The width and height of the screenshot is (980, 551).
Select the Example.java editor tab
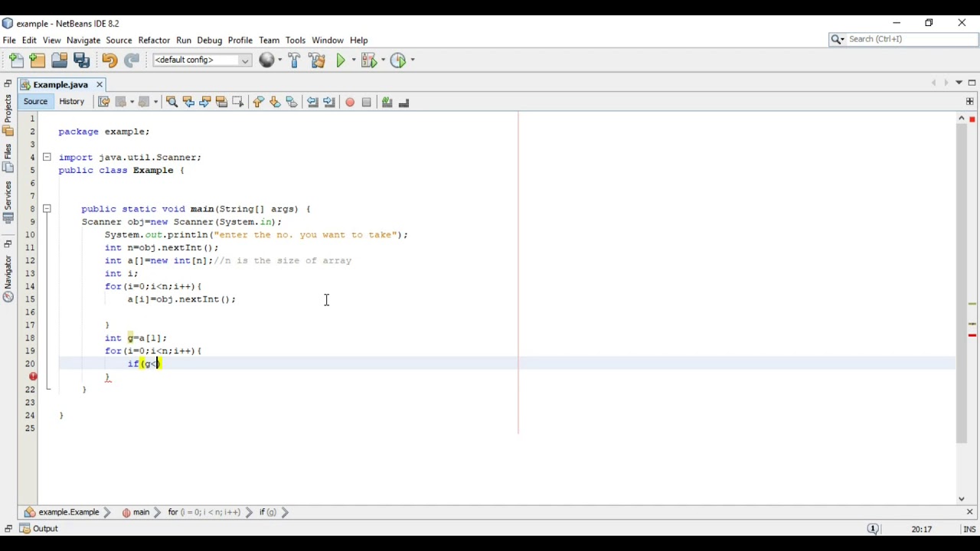[x=60, y=84]
